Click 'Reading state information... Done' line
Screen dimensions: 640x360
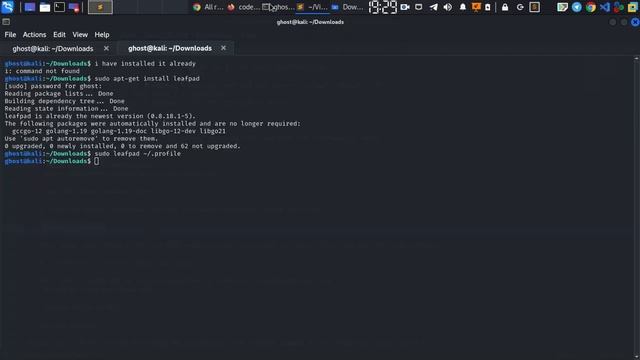click(x=66, y=109)
